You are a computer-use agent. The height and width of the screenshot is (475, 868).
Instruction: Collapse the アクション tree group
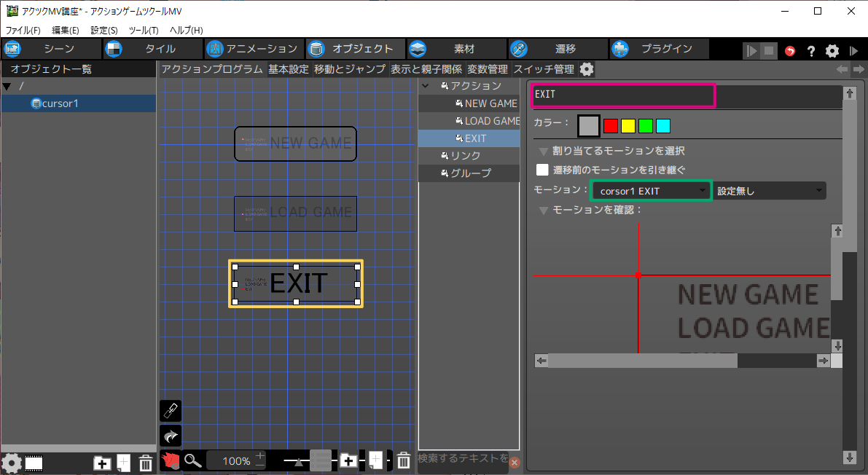click(x=426, y=86)
